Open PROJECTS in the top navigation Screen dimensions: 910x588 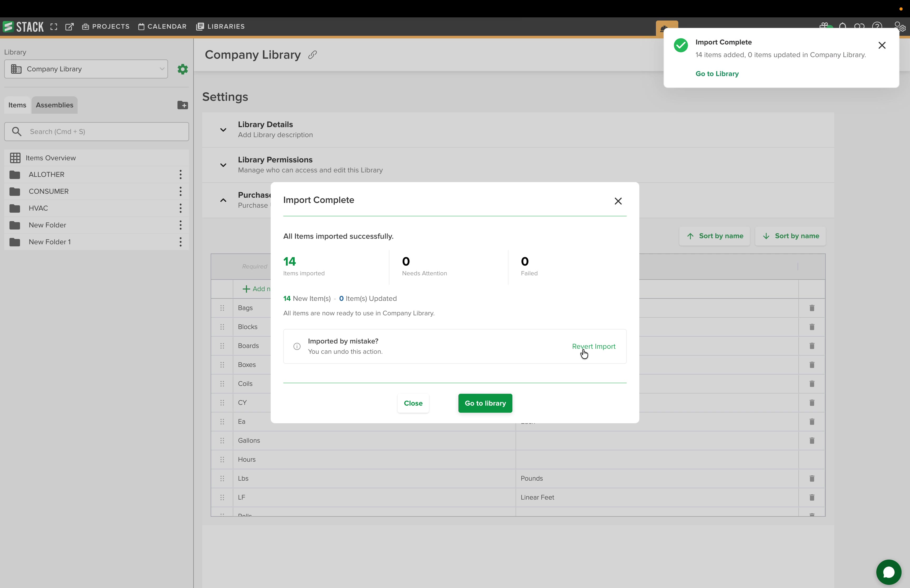pos(106,27)
